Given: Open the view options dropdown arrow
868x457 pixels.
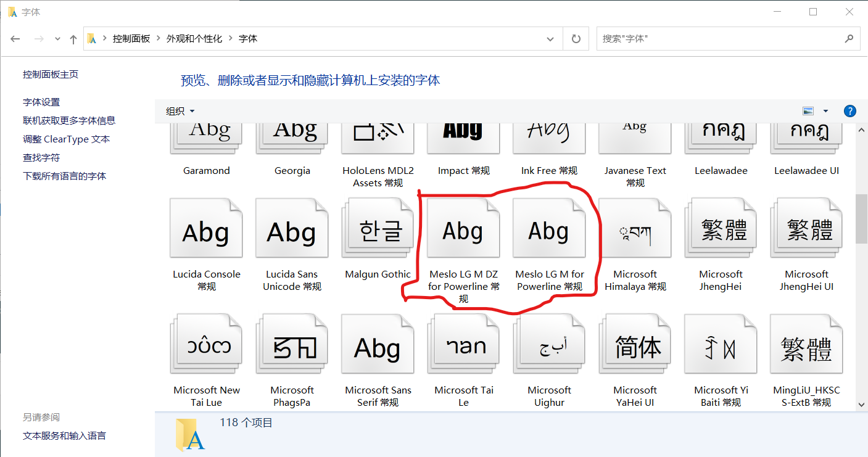Looking at the screenshot, I should pos(825,111).
